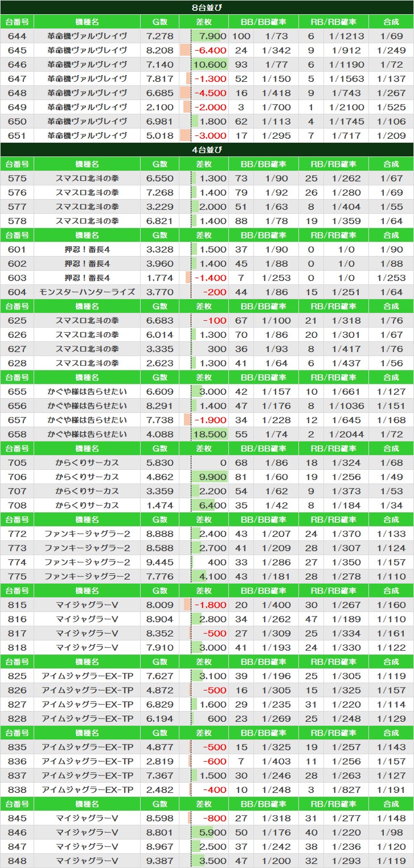Select machine number 644 cell
Screen dimensions: 414x868
[17, 36]
